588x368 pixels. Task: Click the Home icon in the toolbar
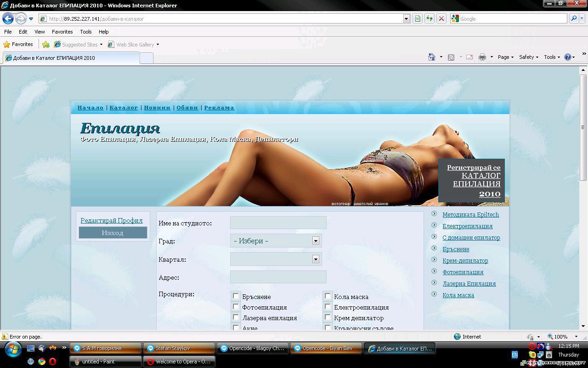[x=431, y=57]
